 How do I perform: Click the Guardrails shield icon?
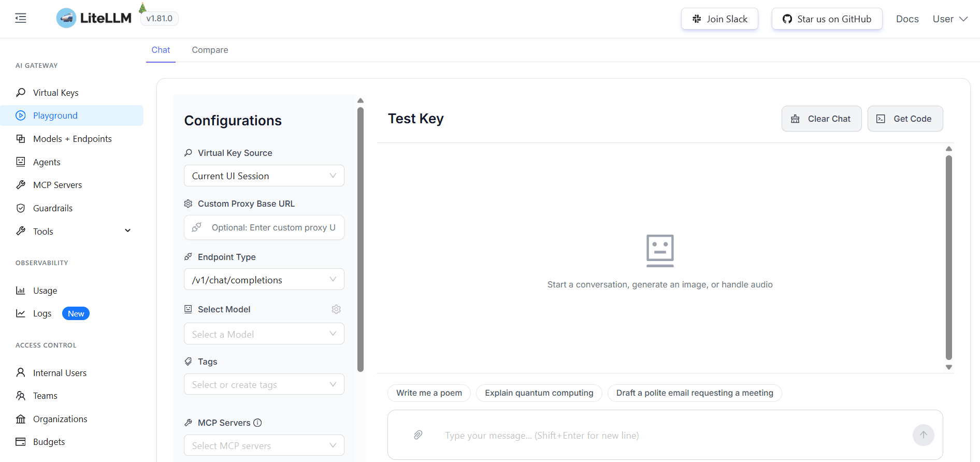(21, 208)
